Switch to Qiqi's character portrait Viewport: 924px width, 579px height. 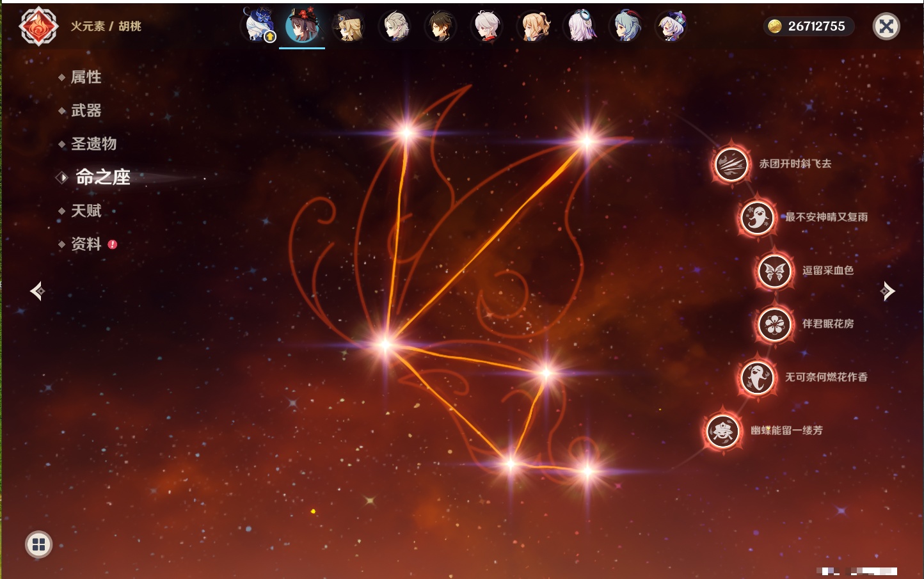pos(672,26)
